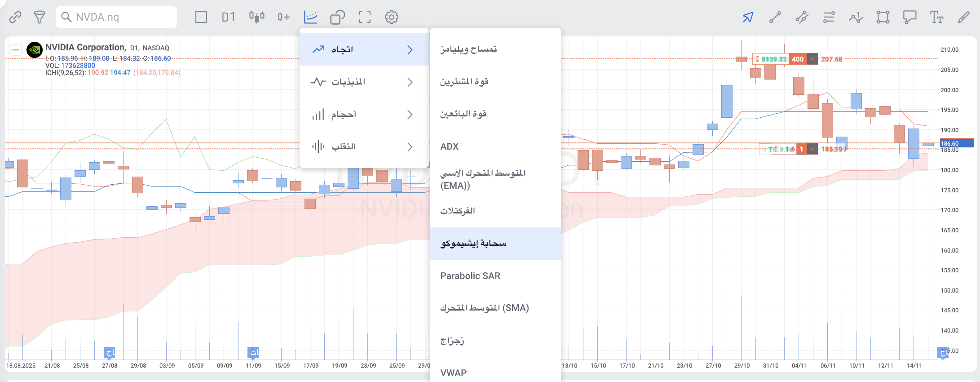Select تمساح ويليامز indicator
Image resolution: width=980 pixels, height=382 pixels.
tap(495, 49)
